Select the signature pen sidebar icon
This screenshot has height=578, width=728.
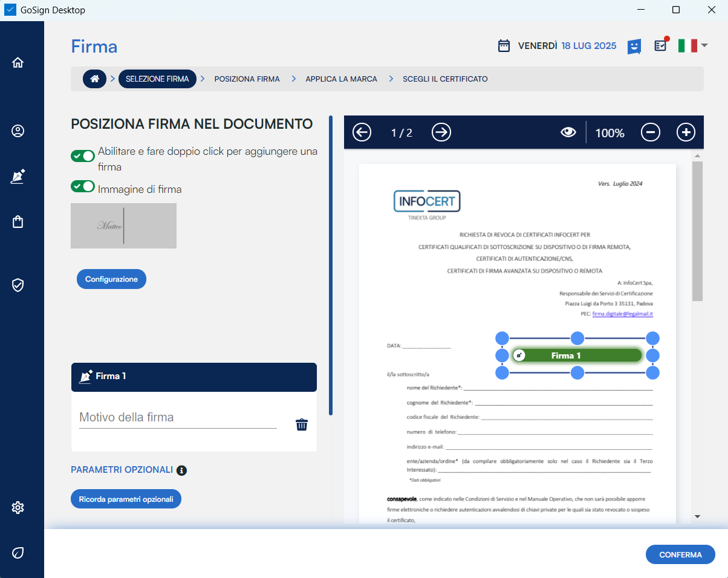(x=18, y=177)
